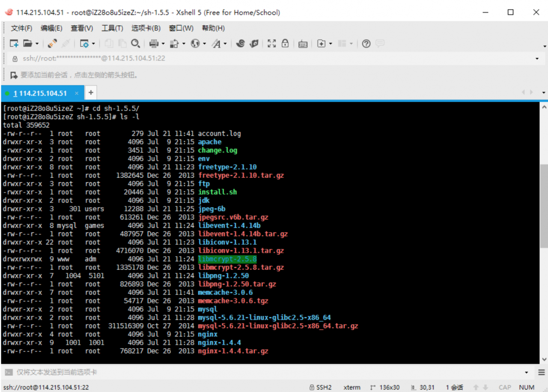Click the greyed Reconnect plug icon
The image size is (548, 392).
point(66,44)
